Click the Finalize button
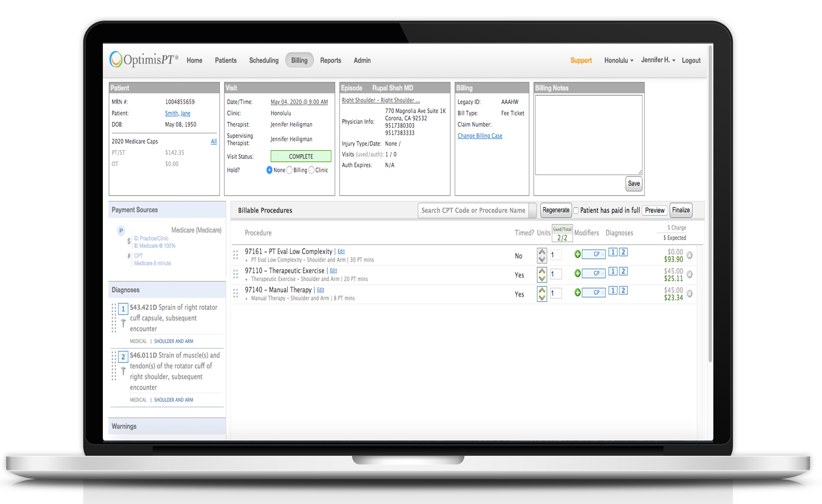822x504 pixels. click(681, 210)
